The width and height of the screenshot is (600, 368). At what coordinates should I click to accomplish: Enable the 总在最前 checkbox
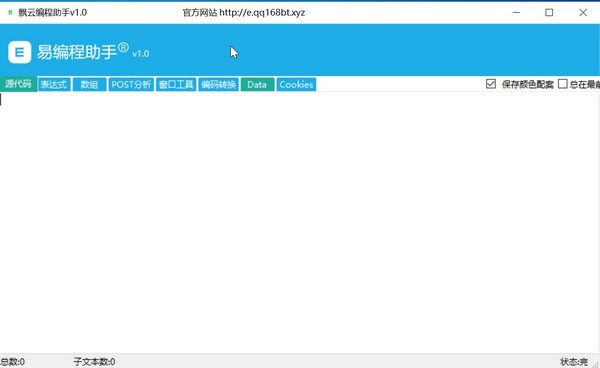[x=562, y=84]
